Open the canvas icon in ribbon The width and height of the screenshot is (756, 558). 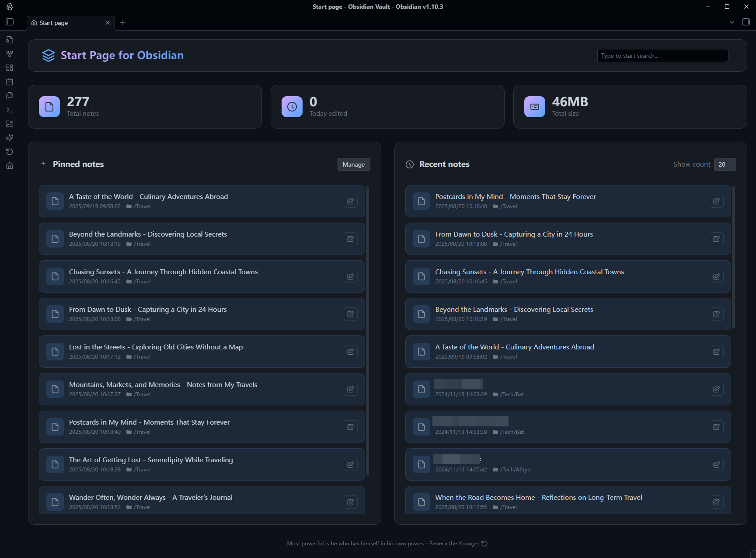pos(10,68)
